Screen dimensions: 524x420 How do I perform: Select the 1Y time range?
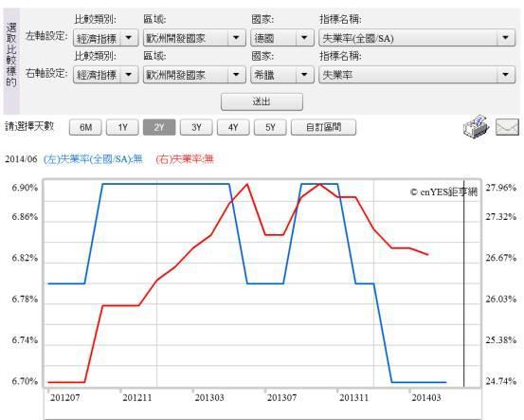(122, 127)
